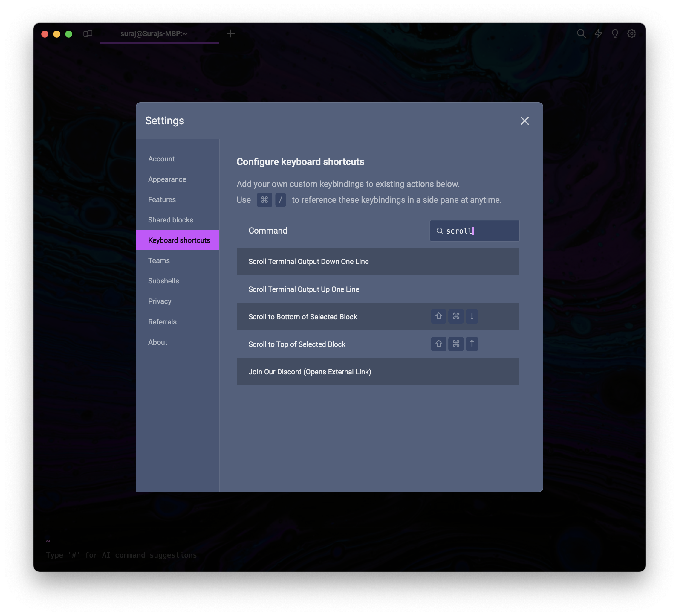This screenshot has width=679, height=616.
Task: Click the command key icon for Scroll to Top
Action: click(456, 344)
